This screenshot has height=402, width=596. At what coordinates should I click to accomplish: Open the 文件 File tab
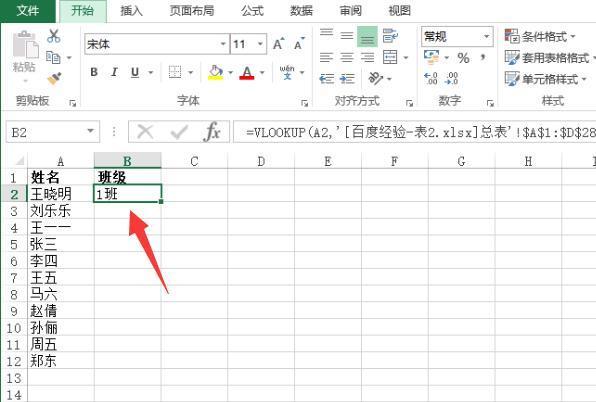(x=27, y=10)
